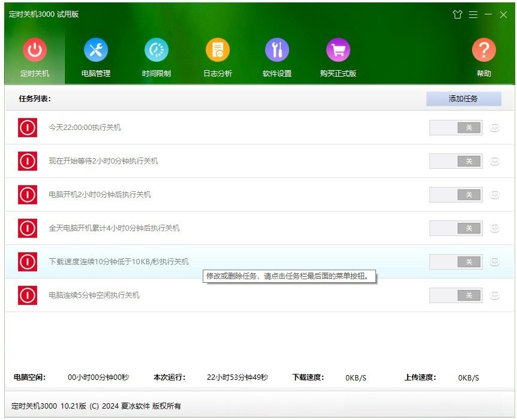The height and width of the screenshot is (420, 517).
Task: Open the hamburger menu in the title bar
Action: coord(473,14)
